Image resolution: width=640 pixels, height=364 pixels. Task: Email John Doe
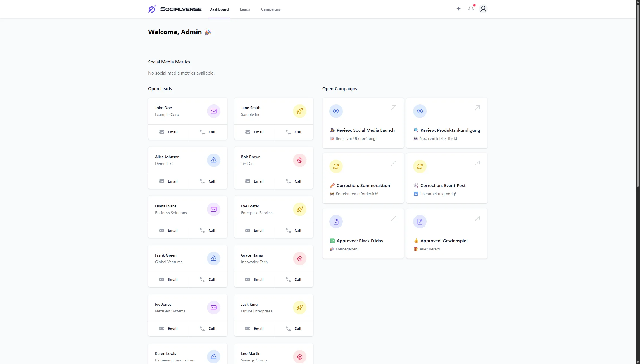coord(168,132)
